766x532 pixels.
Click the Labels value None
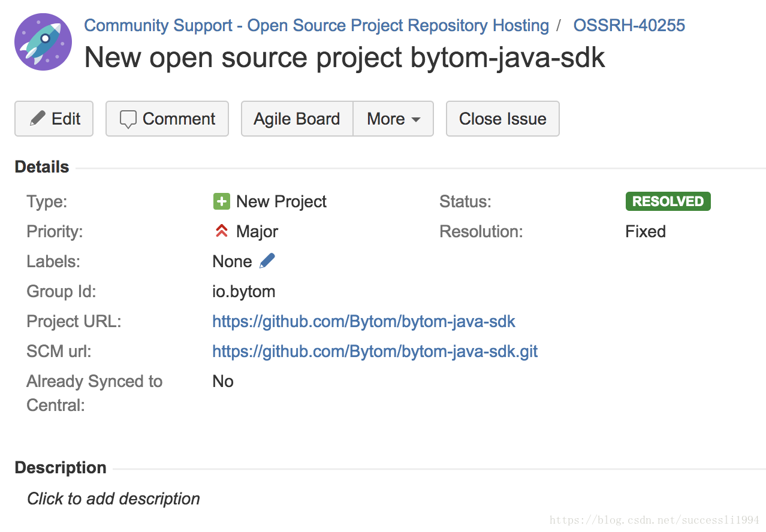232,261
